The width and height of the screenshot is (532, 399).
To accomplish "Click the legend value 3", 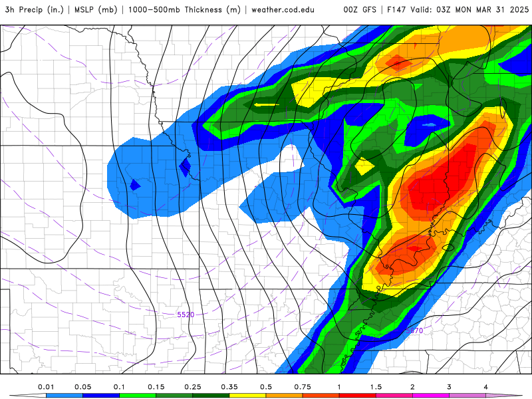I will (x=450, y=387).
